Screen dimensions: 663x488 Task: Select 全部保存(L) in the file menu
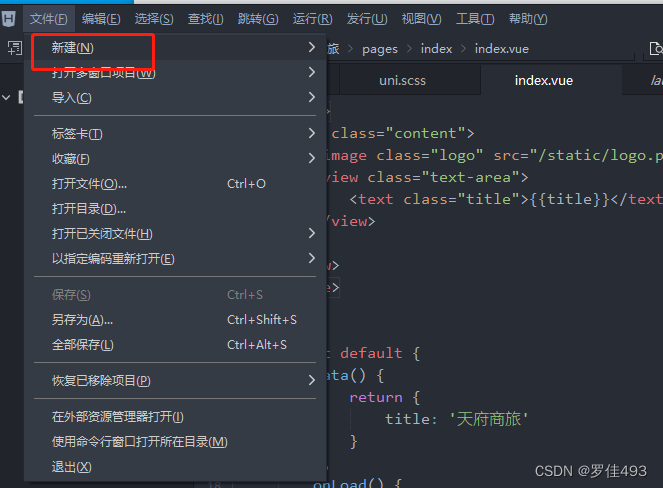[x=83, y=345]
